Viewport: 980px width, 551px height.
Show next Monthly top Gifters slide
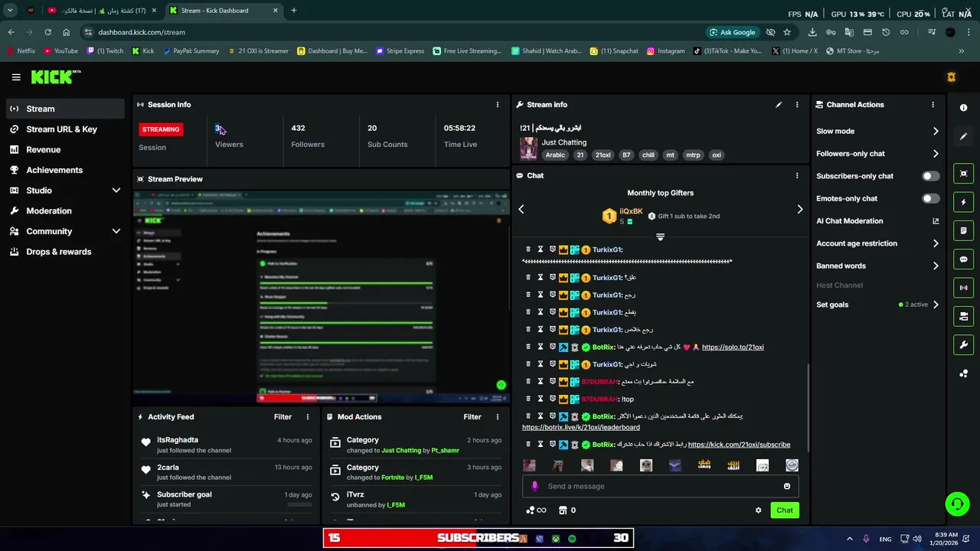coord(800,209)
